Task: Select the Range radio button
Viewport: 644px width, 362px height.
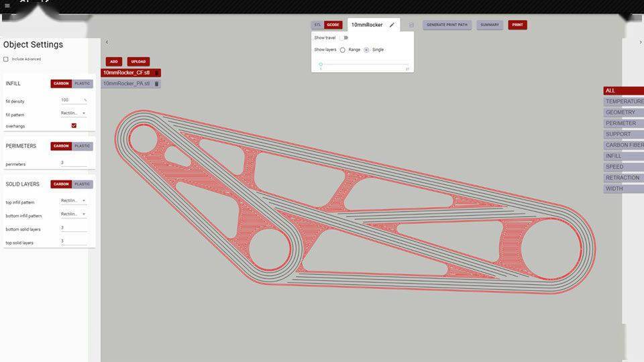Action: [x=343, y=50]
